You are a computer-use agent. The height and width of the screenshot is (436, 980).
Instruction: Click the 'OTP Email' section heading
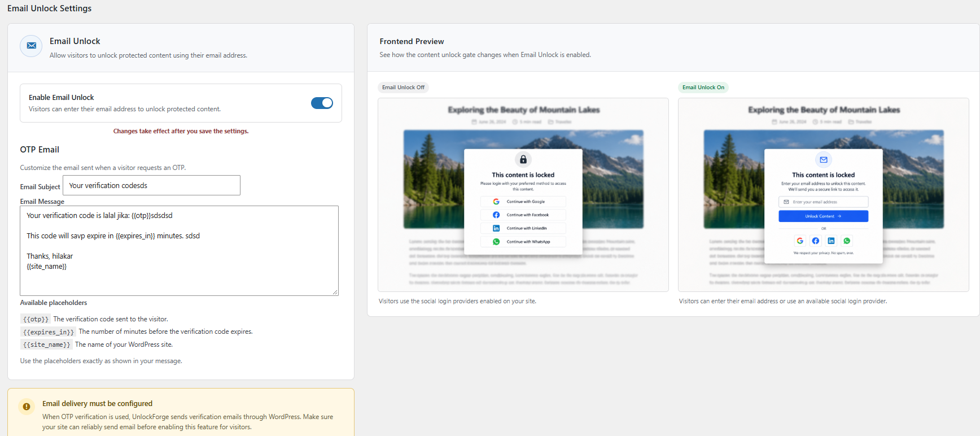pyautogui.click(x=40, y=150)
